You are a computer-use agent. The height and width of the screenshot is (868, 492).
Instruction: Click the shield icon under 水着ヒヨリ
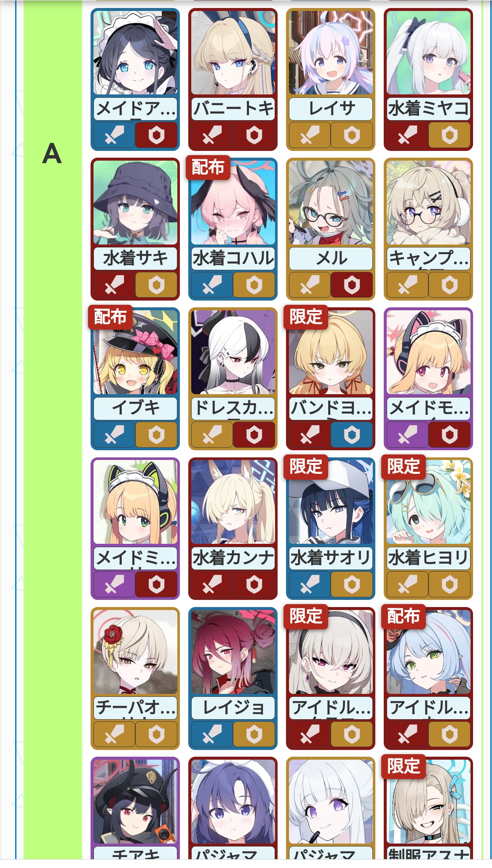click(449, 584)
